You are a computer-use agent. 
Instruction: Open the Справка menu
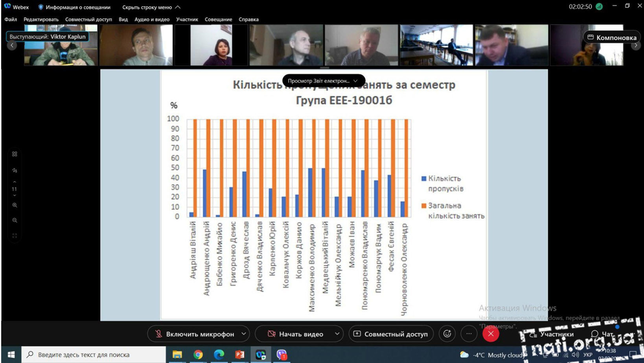coord(248,19)
